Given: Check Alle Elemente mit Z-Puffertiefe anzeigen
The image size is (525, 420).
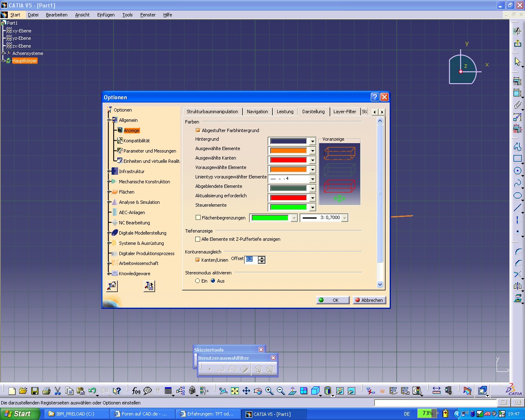Looking at the screenshot, I should tap(198, 239).
